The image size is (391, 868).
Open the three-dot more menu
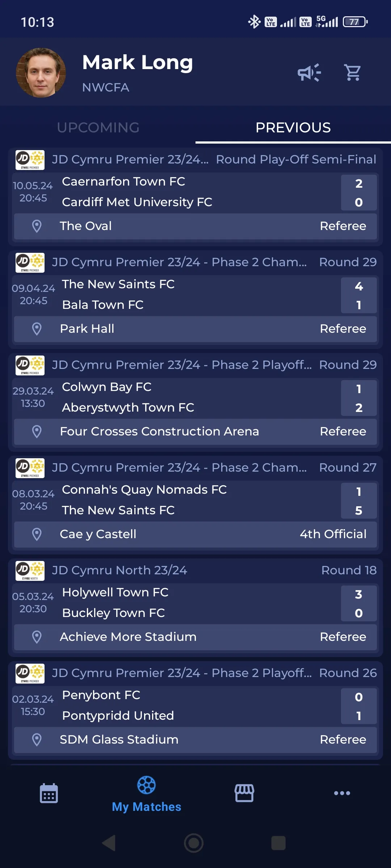click(342, 793)
